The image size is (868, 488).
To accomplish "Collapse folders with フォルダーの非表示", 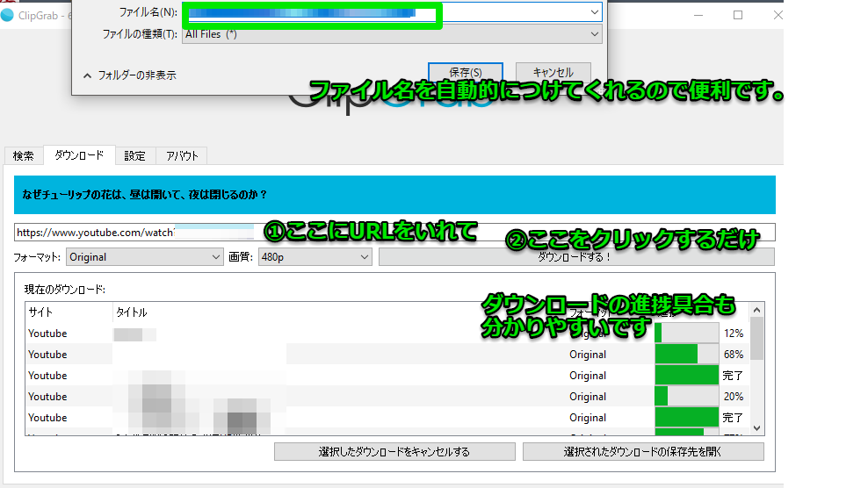I will (x=129, y=75).
